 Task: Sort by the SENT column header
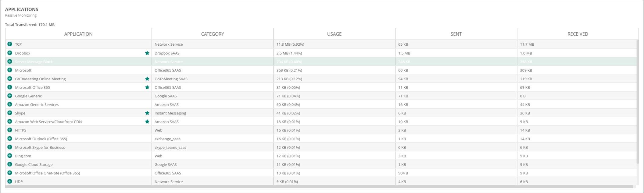[x=456, y=34]
